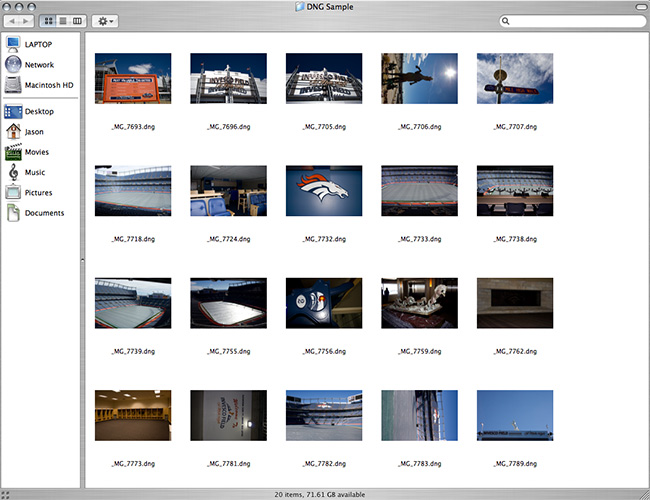This screenshot has width=650, height=500.
Task: Switch to column view mode
Action: pyautogui.click(x=76, y=21)
